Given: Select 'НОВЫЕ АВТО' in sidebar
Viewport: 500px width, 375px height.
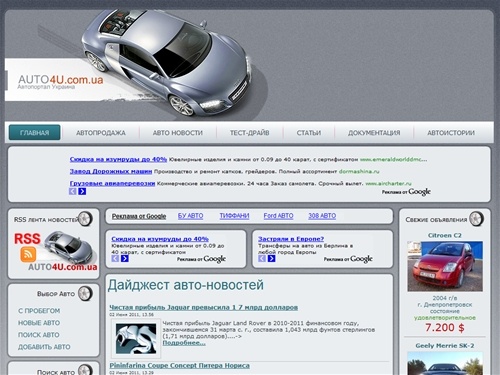Looking at the screenshot, I should click(x=39, y=323).
